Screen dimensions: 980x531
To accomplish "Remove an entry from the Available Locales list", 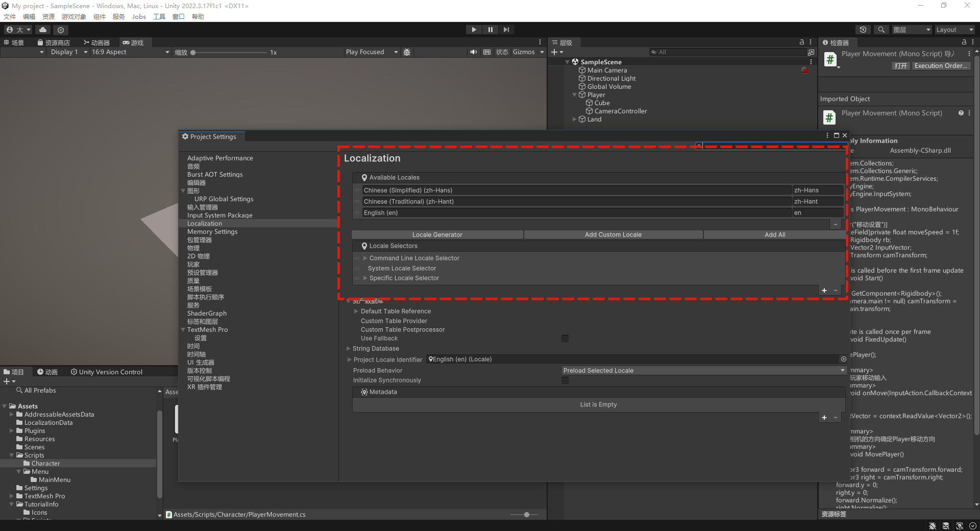I will pos(836,224).
